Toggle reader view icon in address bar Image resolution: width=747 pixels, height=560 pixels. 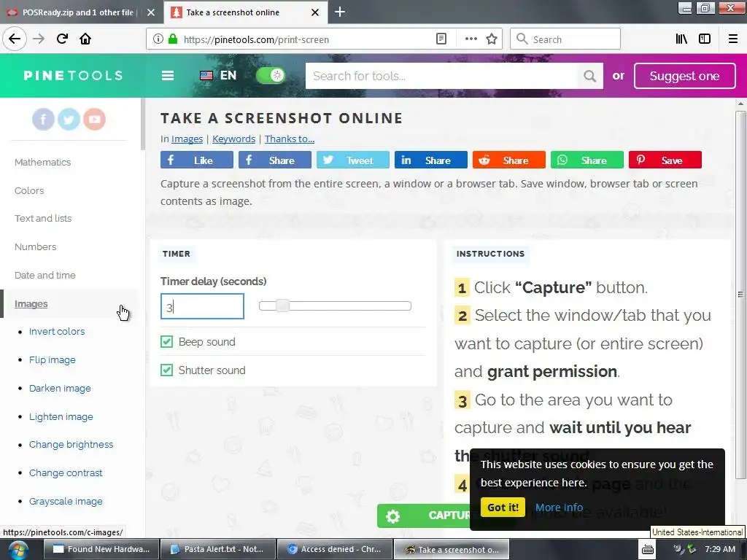(441, 39)
